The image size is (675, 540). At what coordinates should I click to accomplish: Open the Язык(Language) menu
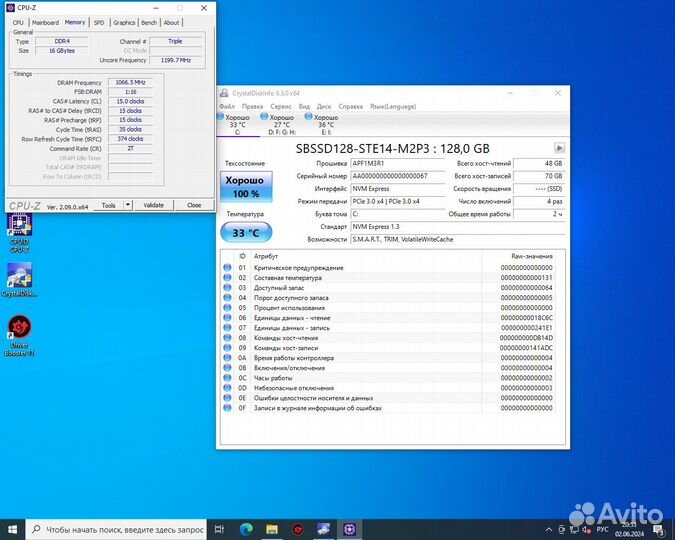[393, 106]
